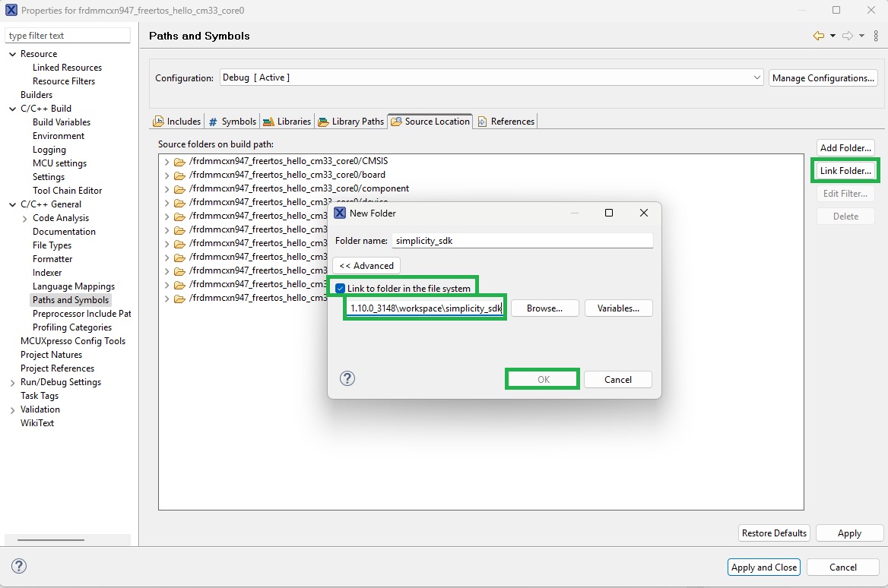Open the Configuration dropdown showing Debug Active
Image resolution: width=888 pixels, height=588 pixels.
[x=756, y=77]
